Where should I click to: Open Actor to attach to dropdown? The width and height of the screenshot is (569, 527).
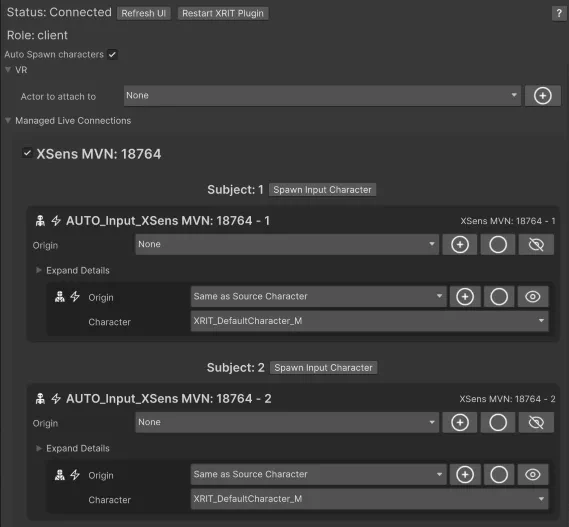322,96
